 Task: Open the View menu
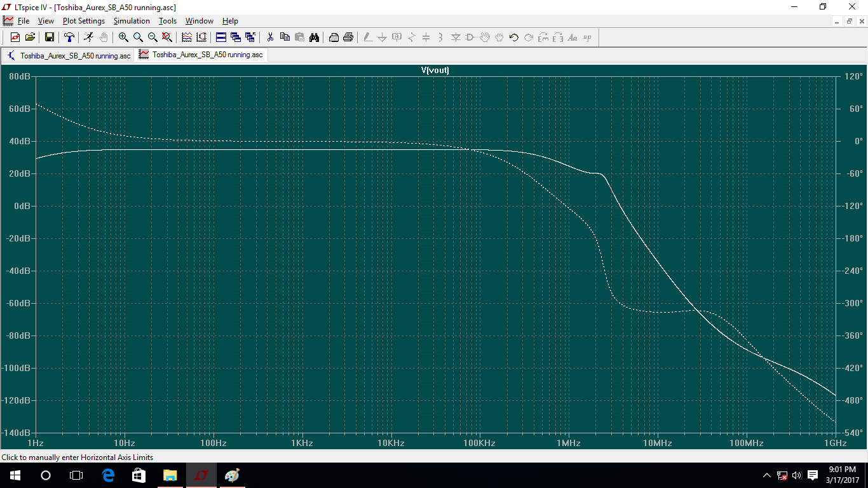tap(46, 21)
